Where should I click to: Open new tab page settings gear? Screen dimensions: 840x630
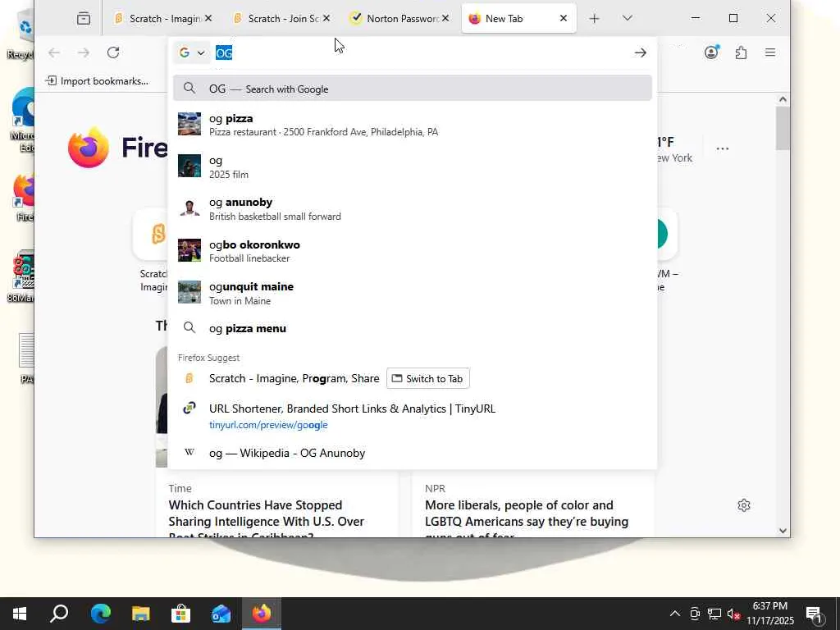point(743,505)
